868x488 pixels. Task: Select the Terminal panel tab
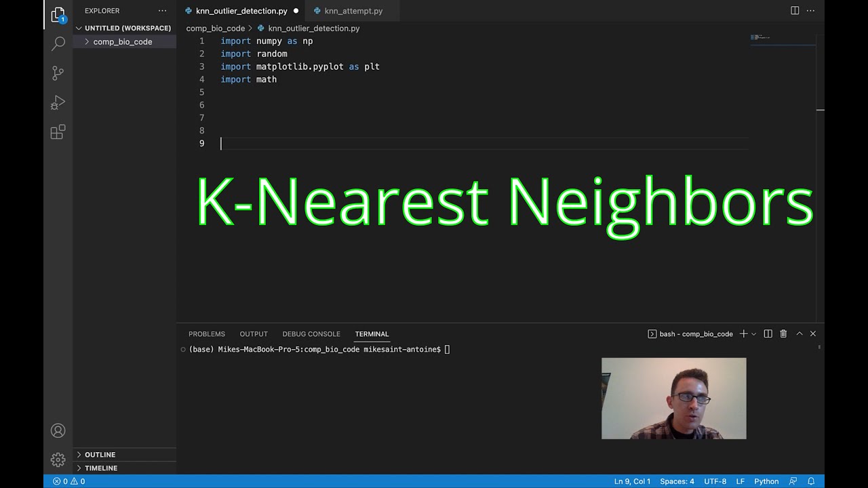tap(372, 333)
